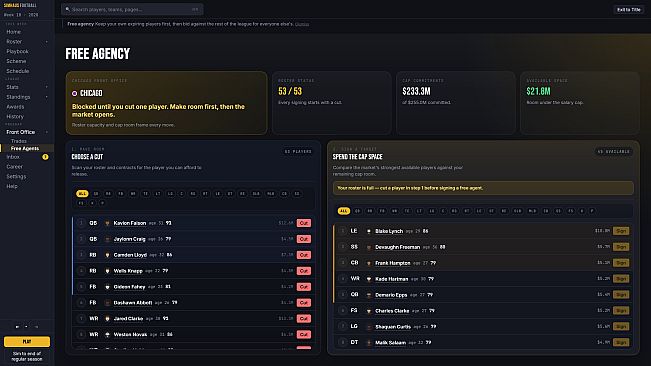Open Schedule from the sidebar
Screen dimensions: 651x366
point(18,71)
